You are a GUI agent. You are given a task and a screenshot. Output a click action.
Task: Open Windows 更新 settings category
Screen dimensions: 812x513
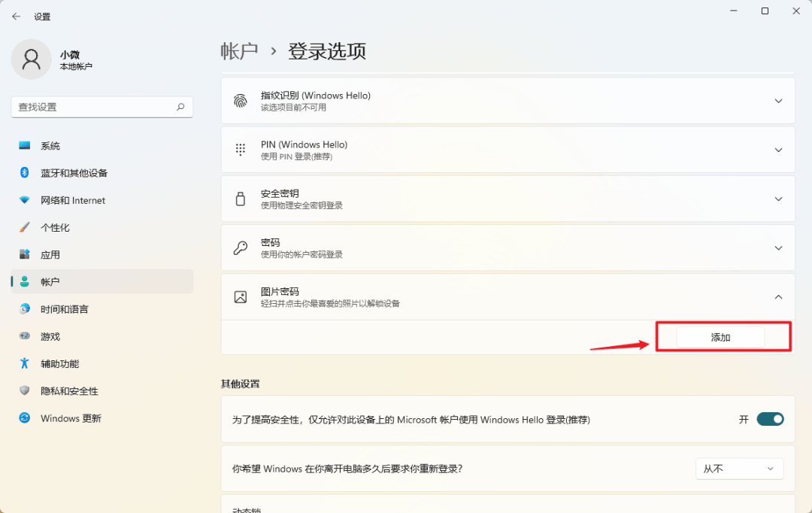pyautogui.click(x=102, y=417)
